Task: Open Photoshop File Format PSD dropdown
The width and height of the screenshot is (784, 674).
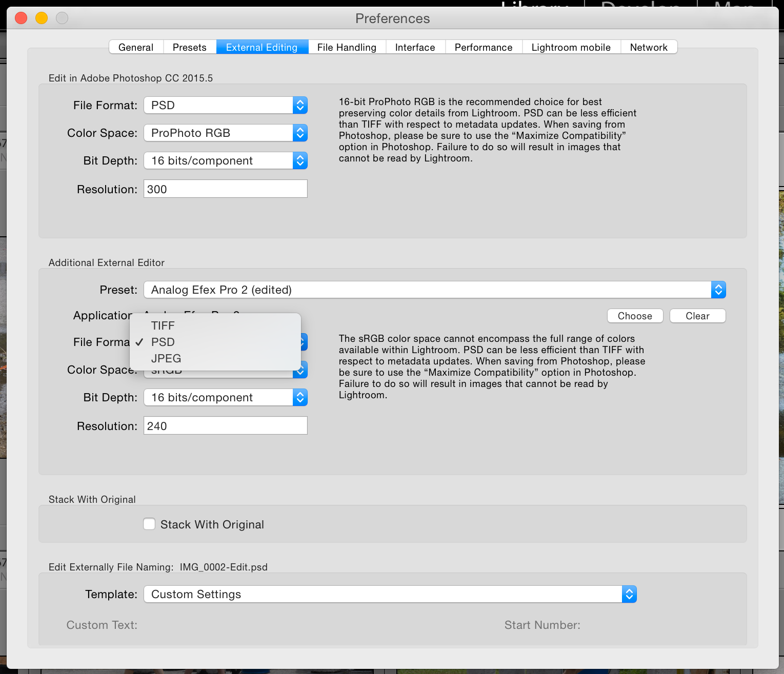Action: (x=225, y=105)
